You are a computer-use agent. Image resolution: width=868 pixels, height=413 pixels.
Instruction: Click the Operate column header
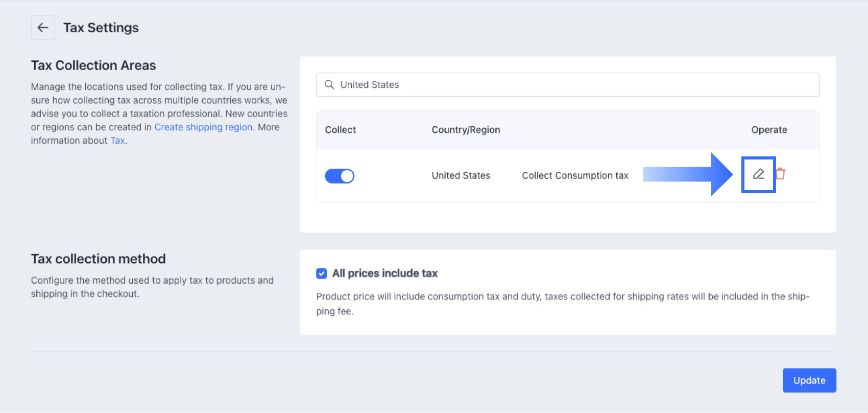click(x=769, y=130)
